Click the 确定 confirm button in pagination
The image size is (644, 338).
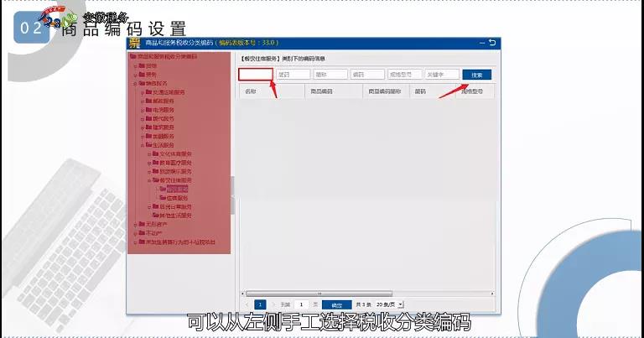click(337, 304)
